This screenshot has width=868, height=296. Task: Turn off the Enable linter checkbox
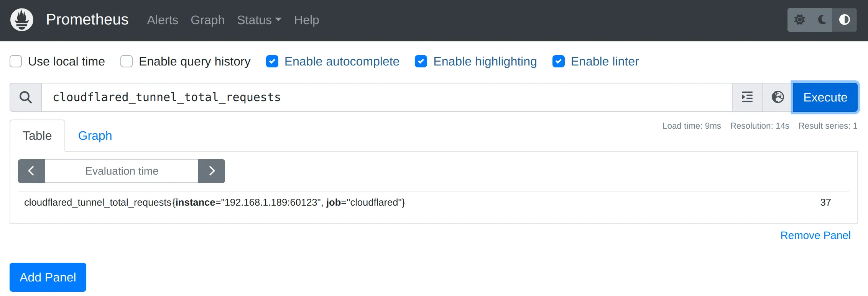559,61
